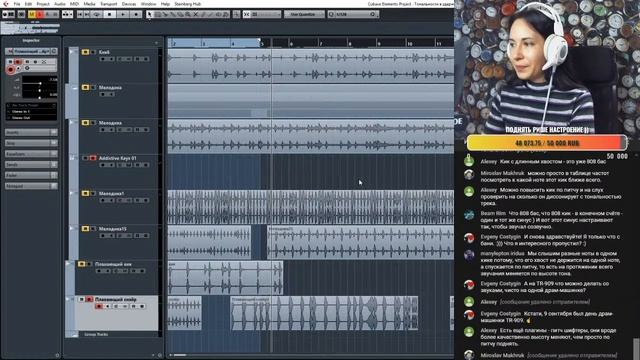Screen dimensions: 640x360
Task: Select the Range Selection tool
Action: click(158, 14)
